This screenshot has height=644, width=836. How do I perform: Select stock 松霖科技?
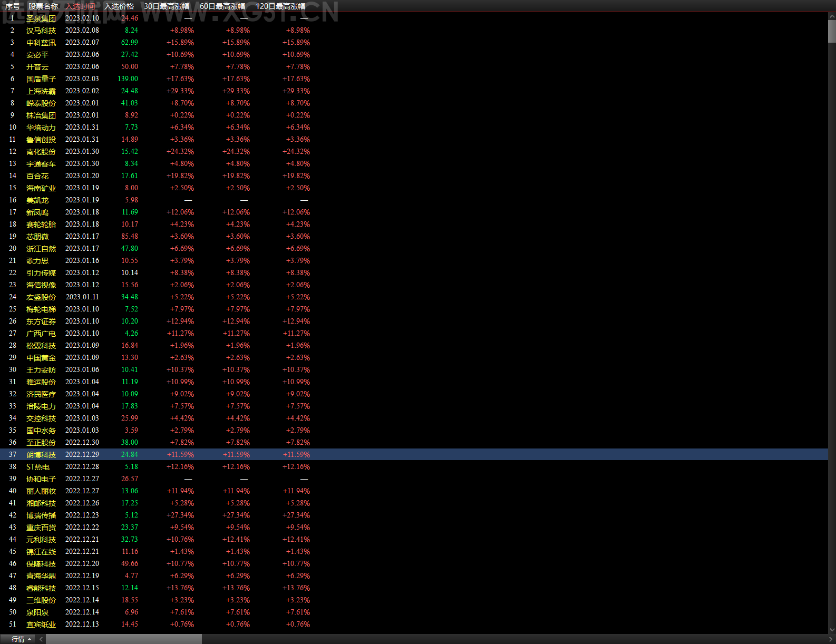(x=41, y=346)
